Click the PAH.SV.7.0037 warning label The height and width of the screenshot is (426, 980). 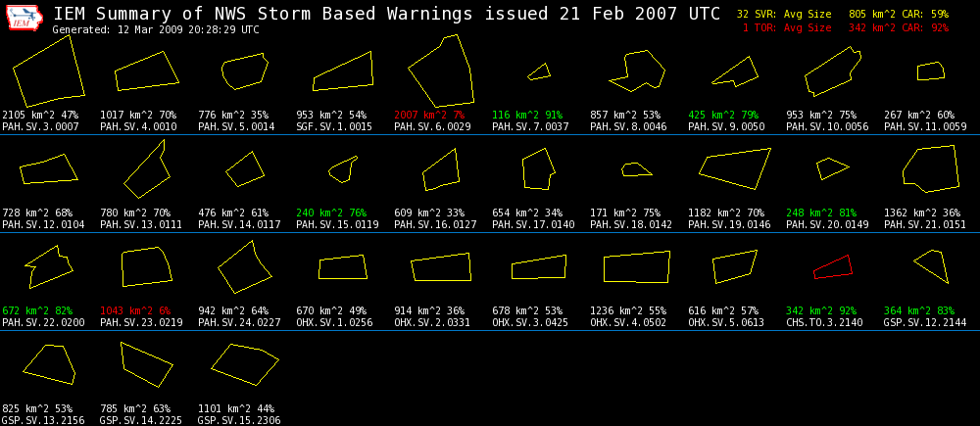click(530, 126)
